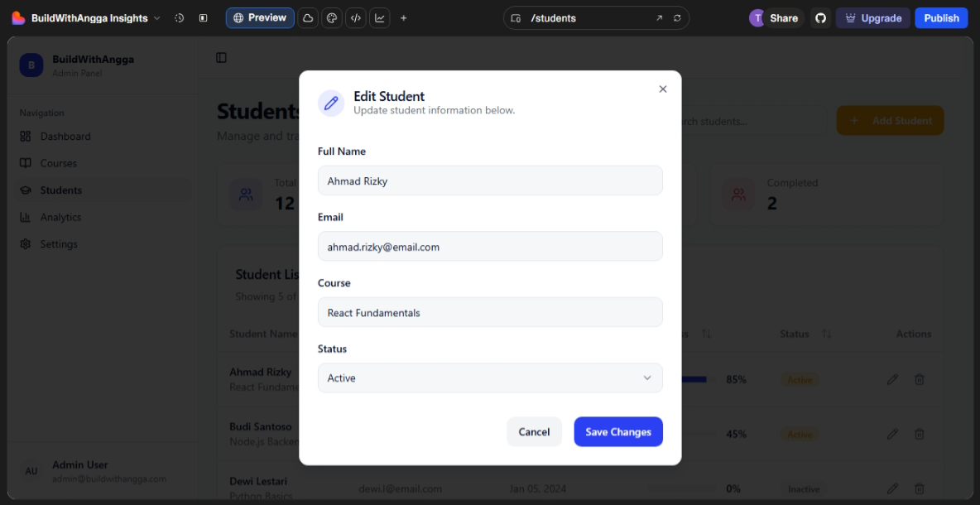Click the GitHub icon
The width and height of the screenshot is (980, 505).
point(820,18)
